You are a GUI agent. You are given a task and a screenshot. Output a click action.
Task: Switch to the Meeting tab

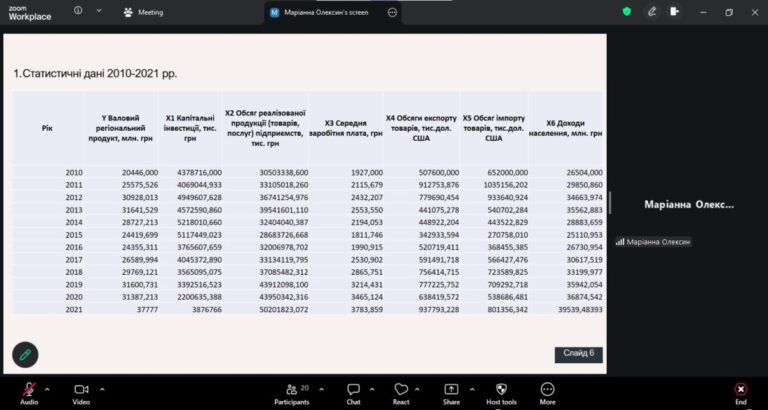pyautogui.click(x=143, y=13)
